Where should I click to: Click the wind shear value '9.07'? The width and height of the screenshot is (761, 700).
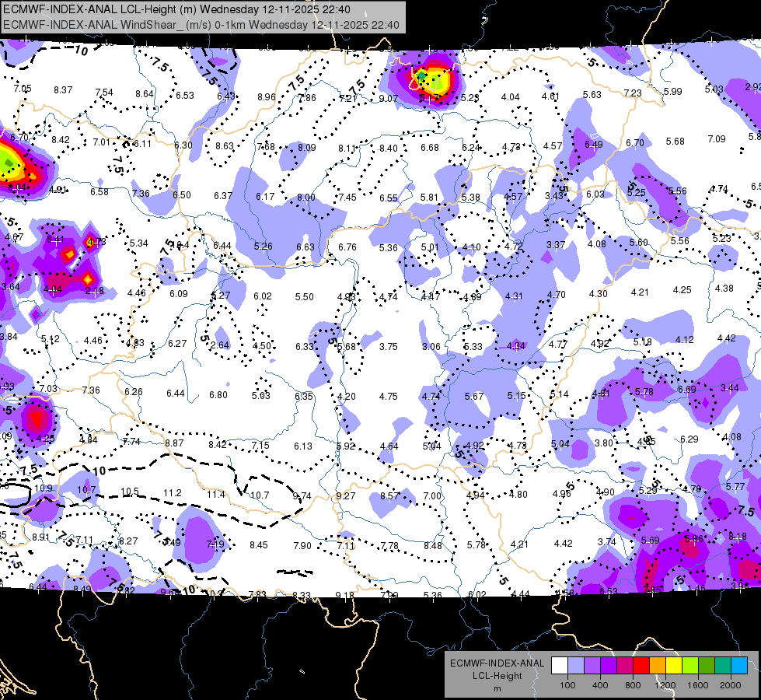click(388, 99)
